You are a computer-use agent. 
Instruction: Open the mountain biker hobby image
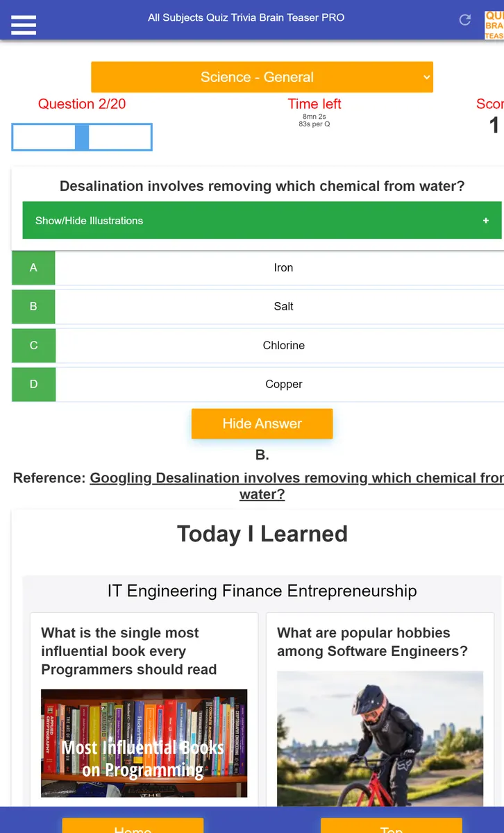click(x=380, y=739)
